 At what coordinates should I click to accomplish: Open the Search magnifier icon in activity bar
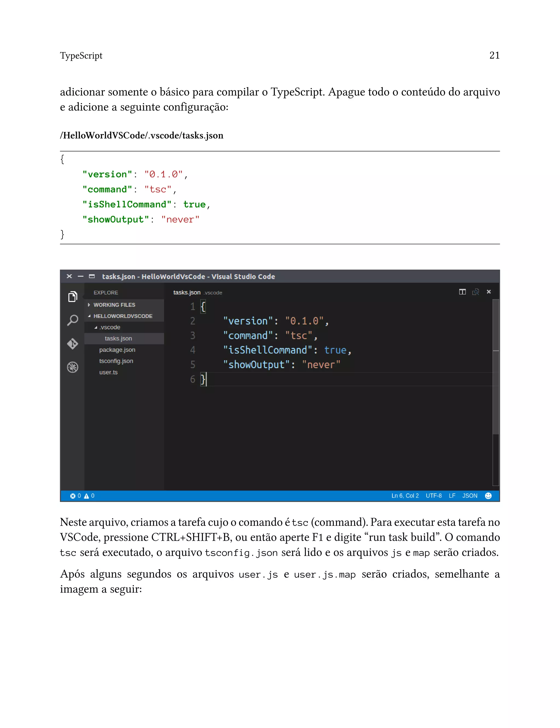73,320
